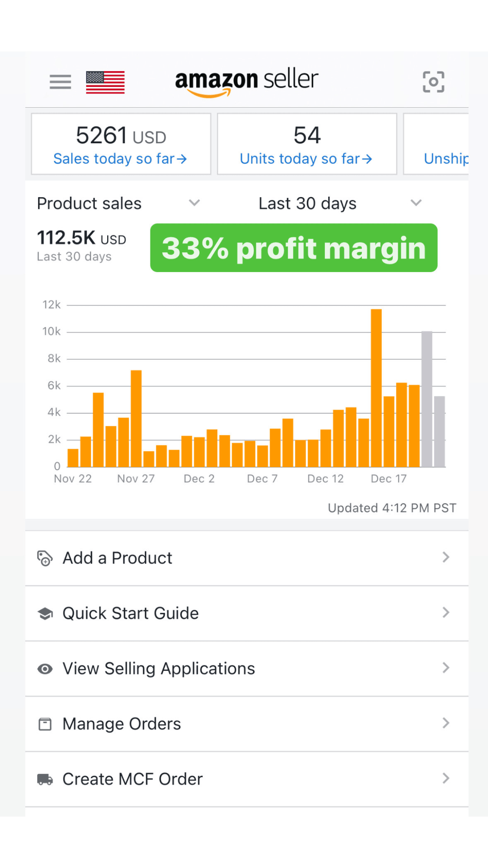The width and height of the screenshot is (488, 868).
Task: Tap the Manage Orders box icon
Action: coord(45,724)
